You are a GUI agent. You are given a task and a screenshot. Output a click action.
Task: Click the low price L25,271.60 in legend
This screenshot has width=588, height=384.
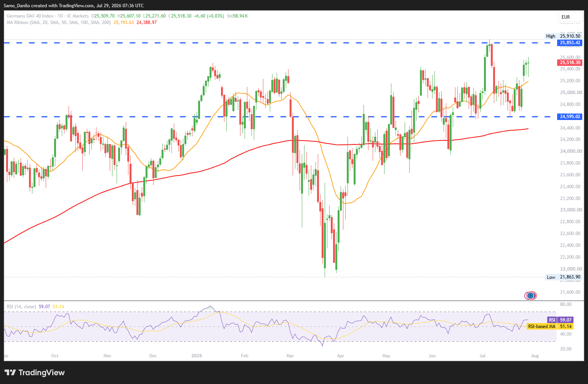click(154, 16)
